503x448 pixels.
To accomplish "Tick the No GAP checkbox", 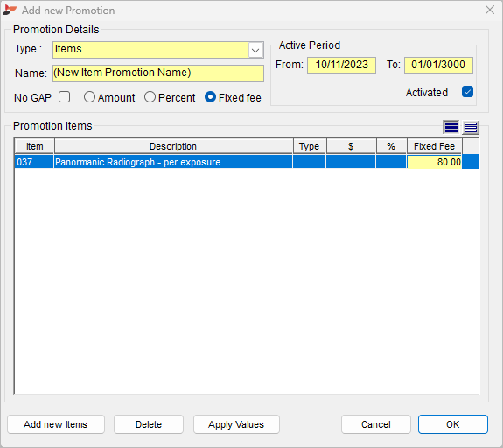I will (x=65, y=97).
